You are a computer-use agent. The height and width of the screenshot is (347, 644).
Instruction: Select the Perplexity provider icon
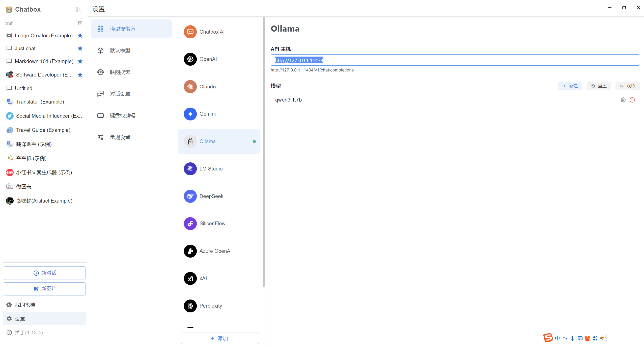(x=190, y=306)
